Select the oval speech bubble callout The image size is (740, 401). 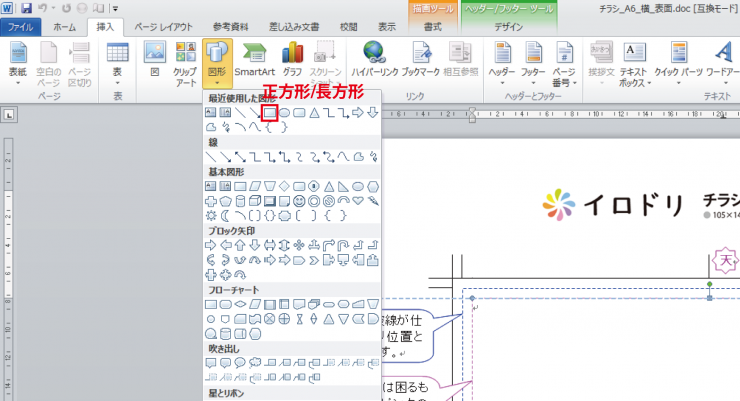coord(240,363)
